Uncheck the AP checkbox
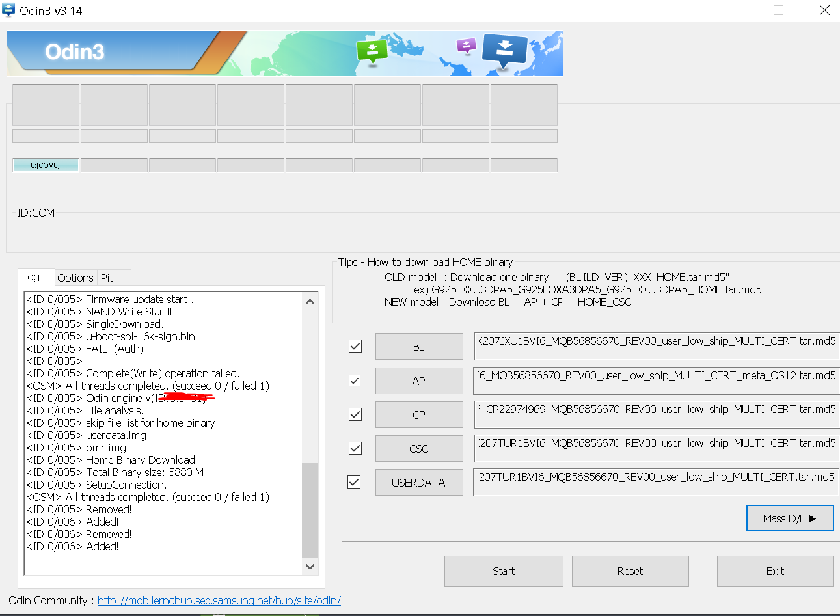This screenshot has width=840, height=616. pos(355,380)
